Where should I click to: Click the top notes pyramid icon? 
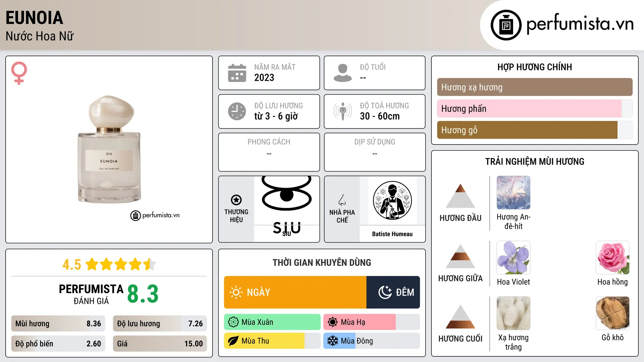pos(460,196)
